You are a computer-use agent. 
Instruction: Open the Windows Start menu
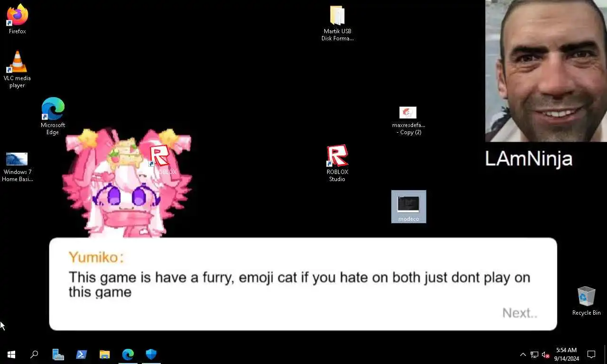(11, 354)
